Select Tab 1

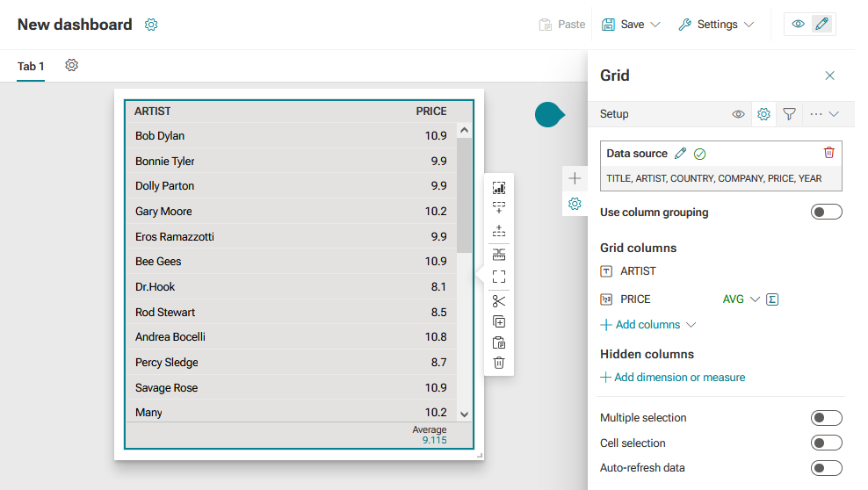pos(31,67)
